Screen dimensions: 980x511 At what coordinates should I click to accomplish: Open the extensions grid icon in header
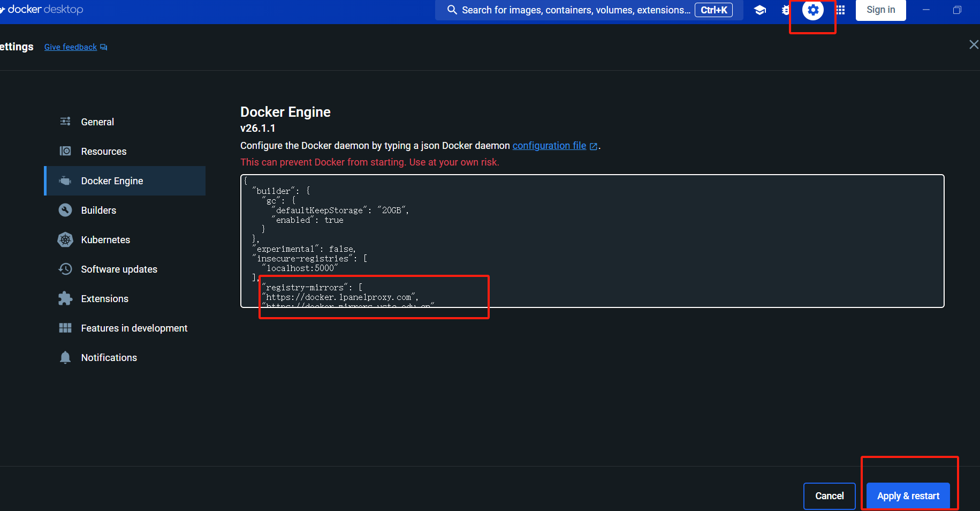pyautogui.click(x=841, y=10)
